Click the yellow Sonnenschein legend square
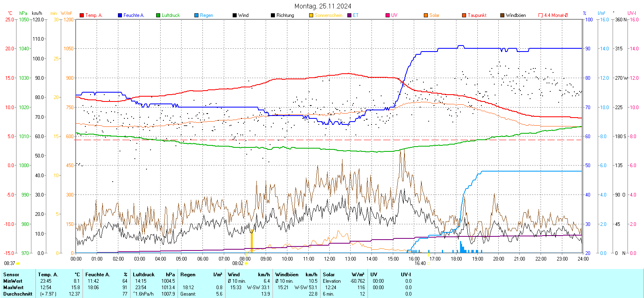Viewport: 644px width, 298px height. [311, 15]
